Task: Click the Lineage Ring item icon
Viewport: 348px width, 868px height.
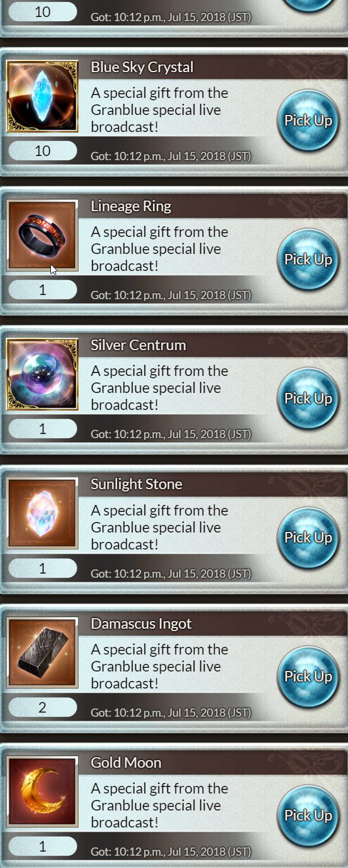Action: (x=42, y=235)
